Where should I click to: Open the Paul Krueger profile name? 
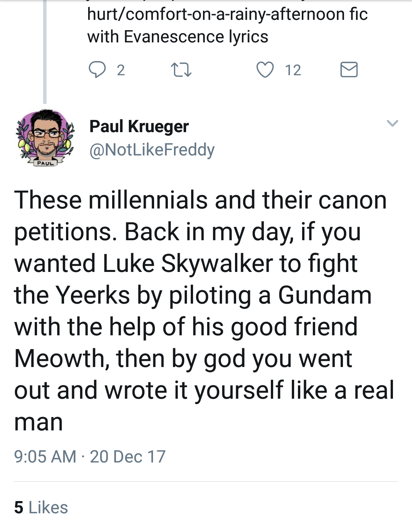[139, 126]
